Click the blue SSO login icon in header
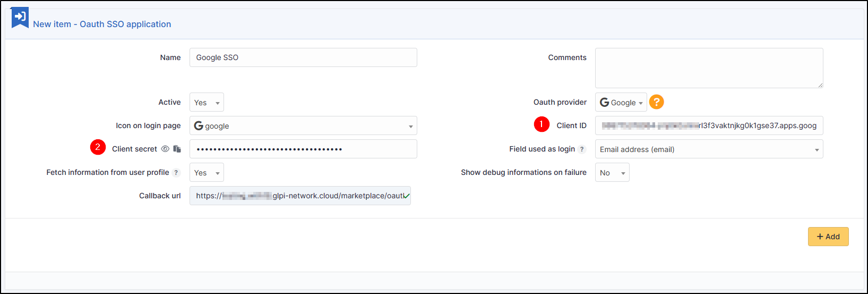 point(20,17)
